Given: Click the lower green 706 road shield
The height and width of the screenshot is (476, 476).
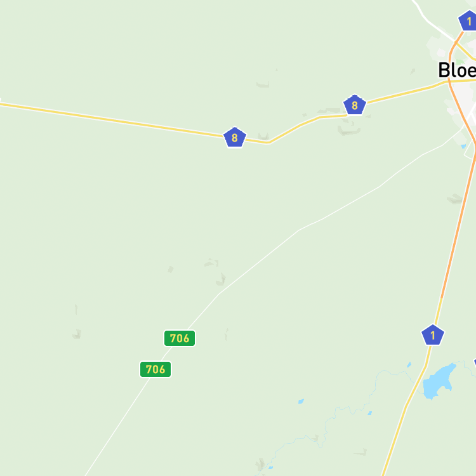Looking at the screenshot, I should (x=155, y=369).
